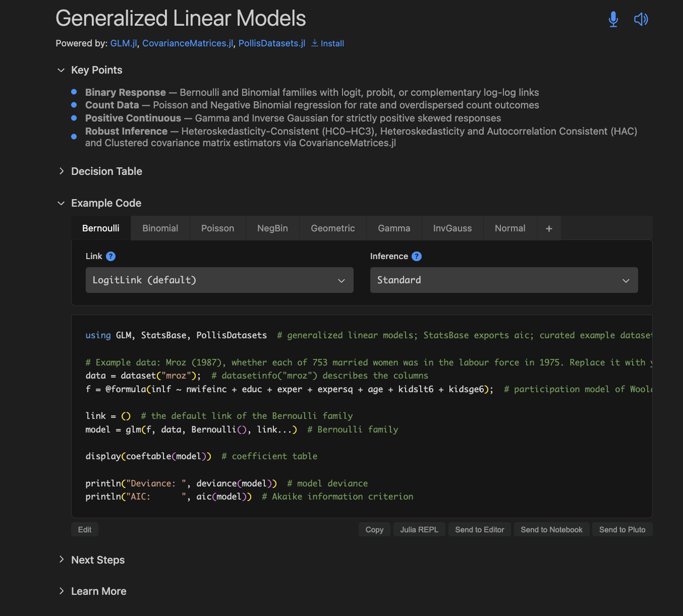683x616 pixels.
Task: Click the '# Example data: Mroz (1987)' comment
Action: tap(368, 363)
